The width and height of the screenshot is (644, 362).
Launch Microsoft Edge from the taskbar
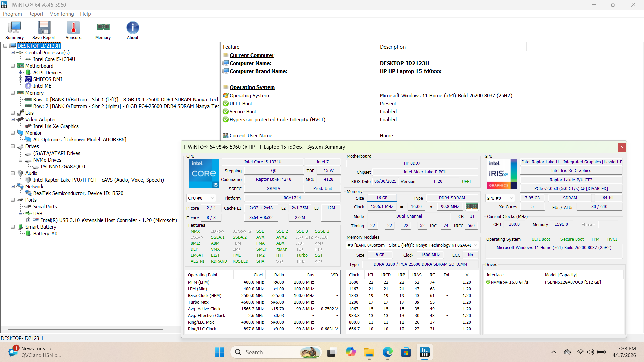(x=388, y=352)
